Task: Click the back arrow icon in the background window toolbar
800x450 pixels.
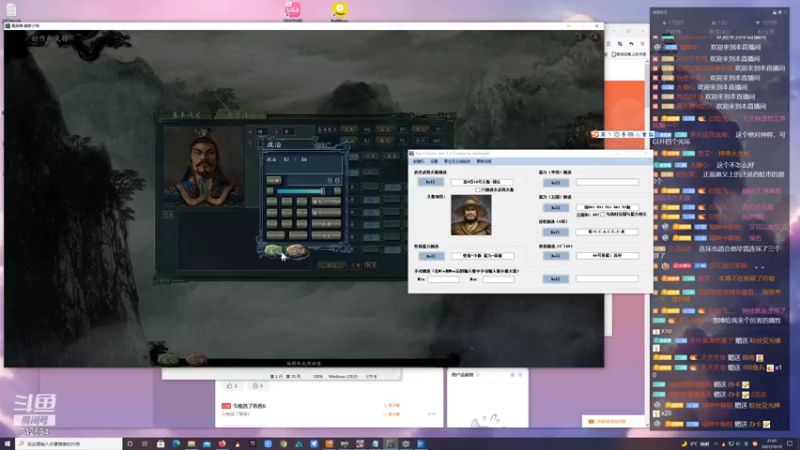Action: [x=631, y=44]
